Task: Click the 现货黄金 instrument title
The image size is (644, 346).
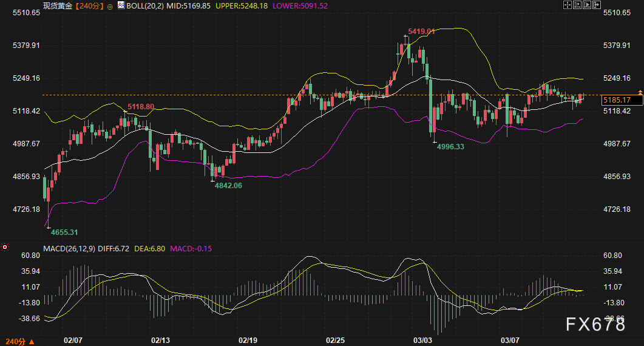Action: pos(58,6)
